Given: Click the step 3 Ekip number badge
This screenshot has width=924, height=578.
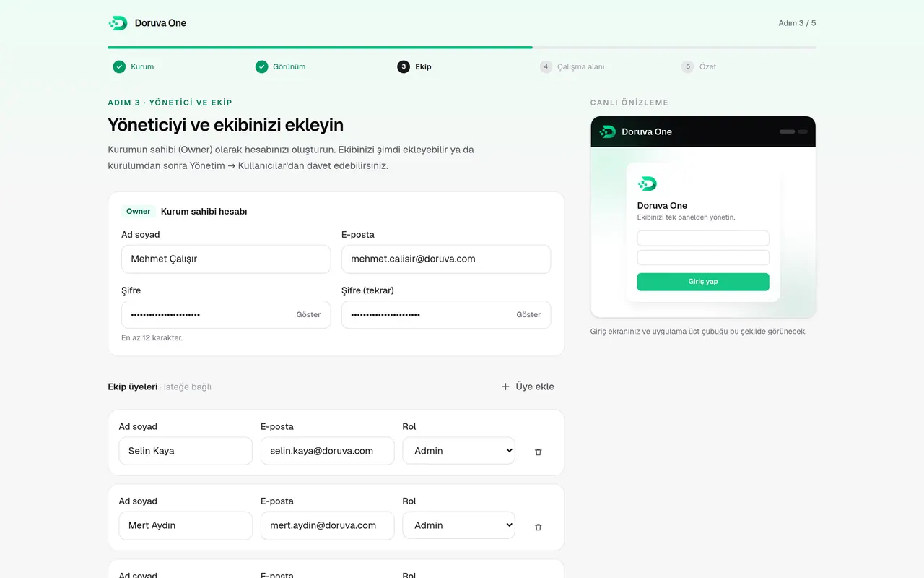Looking at the screenshot, I should pyautogui.click(x=404, y=66).
